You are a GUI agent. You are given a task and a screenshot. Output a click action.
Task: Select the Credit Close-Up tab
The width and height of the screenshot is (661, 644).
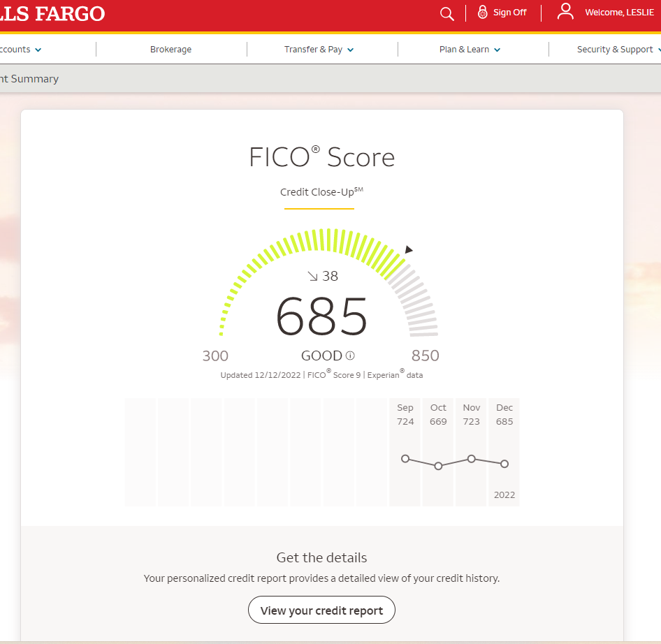coord(319,192)
